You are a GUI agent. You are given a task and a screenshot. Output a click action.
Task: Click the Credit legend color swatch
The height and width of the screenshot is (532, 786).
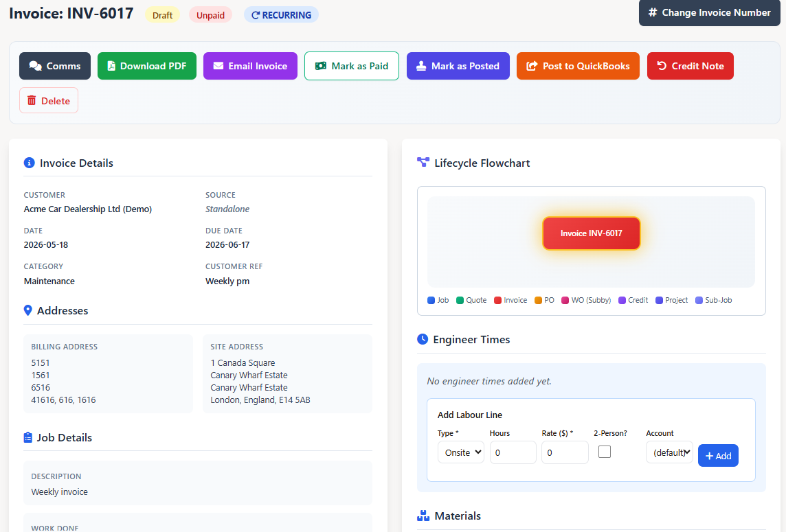pos(622,300)
